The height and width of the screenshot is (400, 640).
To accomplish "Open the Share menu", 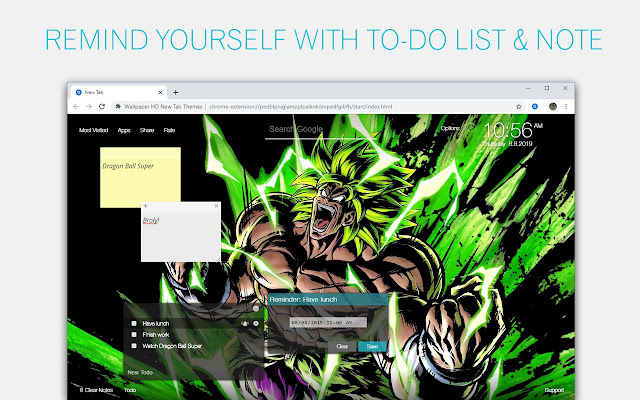I will 147,130.
